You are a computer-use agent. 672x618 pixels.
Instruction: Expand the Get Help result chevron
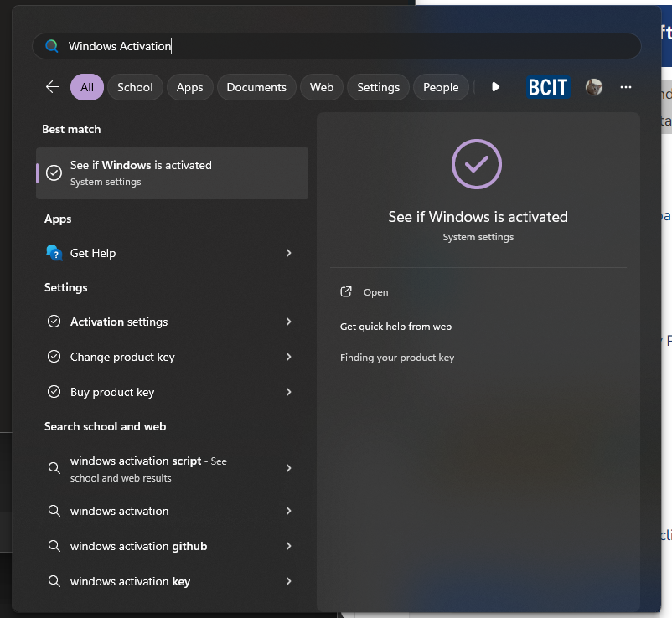click(x=288, y=253)
